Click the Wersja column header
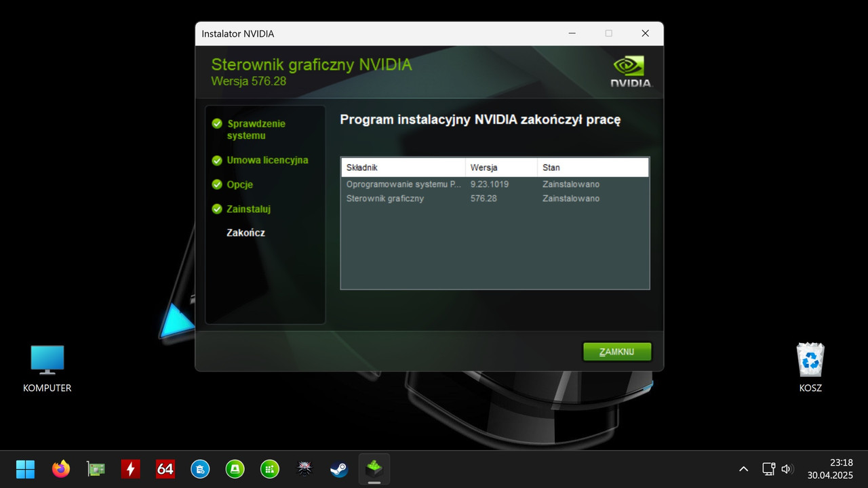 (501, 167)
